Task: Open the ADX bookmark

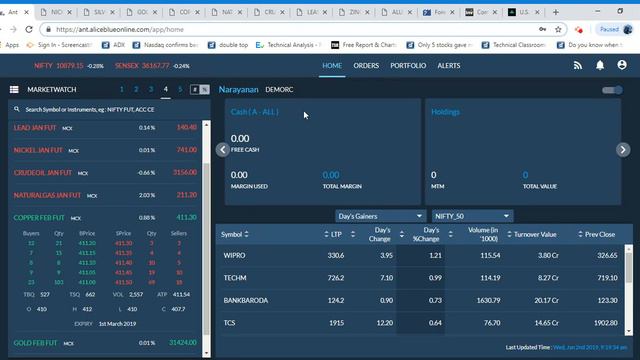Action: click(x=114, y=45)
